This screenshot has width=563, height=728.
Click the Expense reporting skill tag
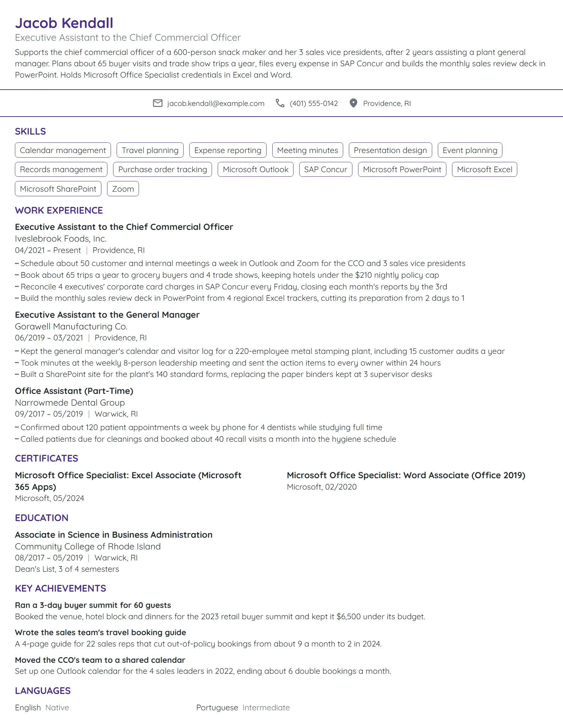point(228,150)
